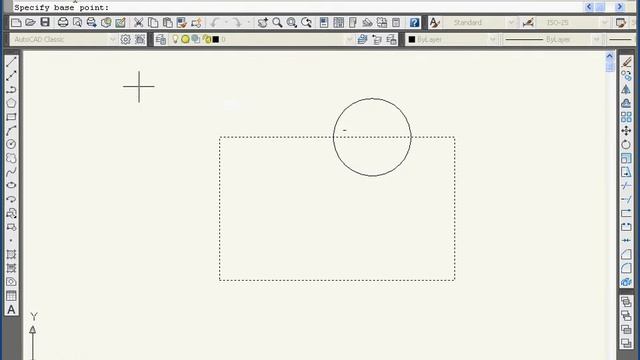Open the Dimension Style manager

528,22
